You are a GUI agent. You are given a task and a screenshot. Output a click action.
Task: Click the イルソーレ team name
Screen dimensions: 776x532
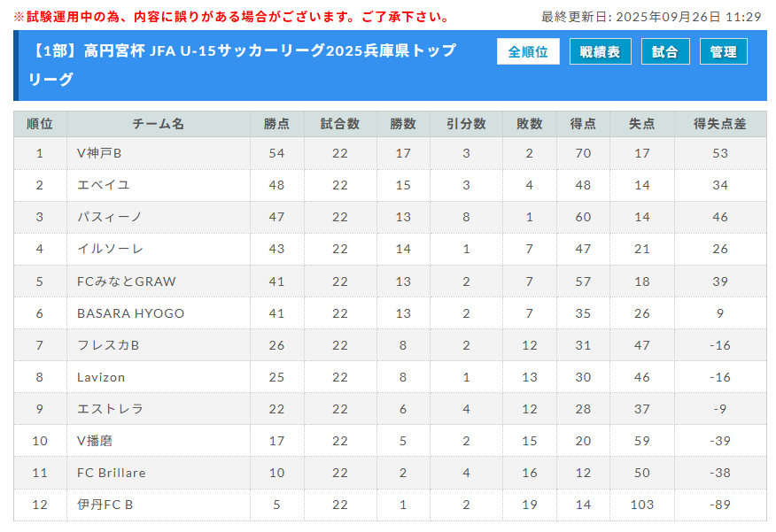110,249
